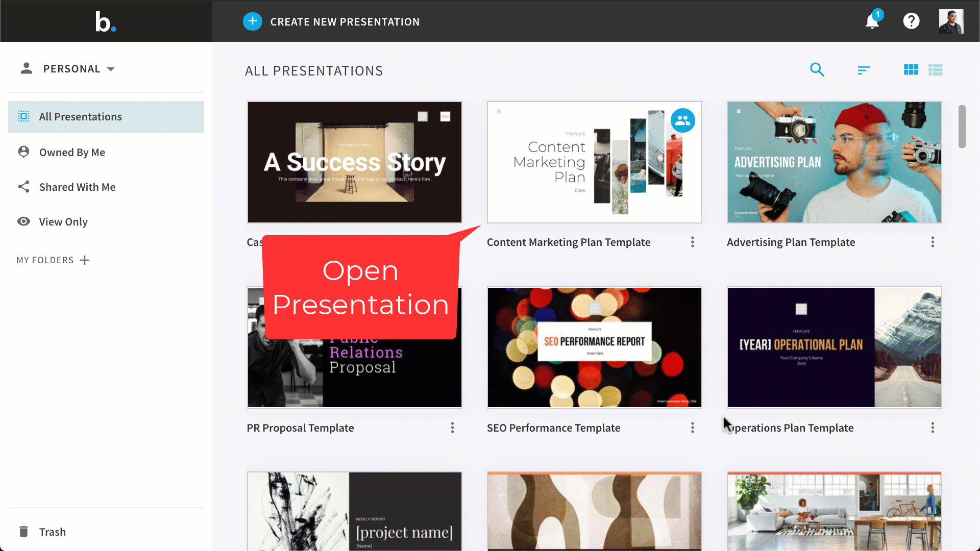The image size is (980, 551).
Task: Click the All Presentations list icon
Action: pos(23,116)
